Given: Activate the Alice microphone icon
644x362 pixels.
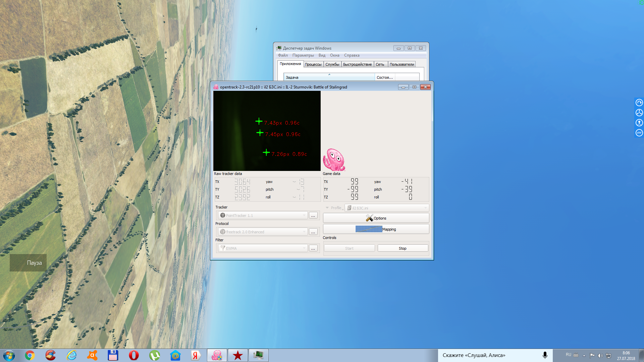Looking at the screenshot, I should (x=545, y=355).
